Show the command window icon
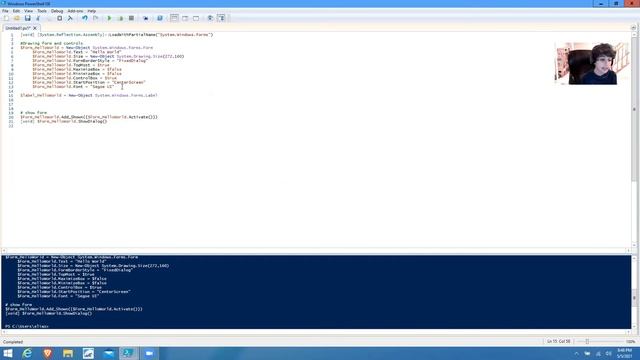 point(210,18)
